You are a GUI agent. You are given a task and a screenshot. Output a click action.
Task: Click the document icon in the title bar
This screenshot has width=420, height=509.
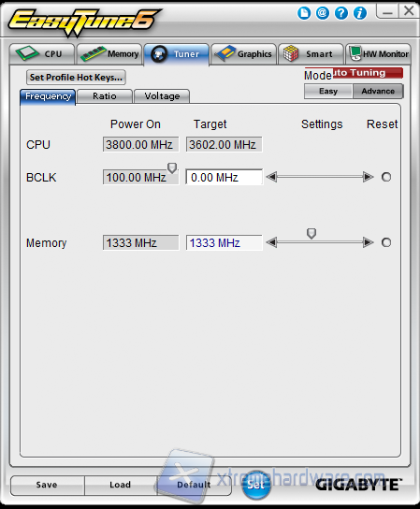(x=304, y=13)
